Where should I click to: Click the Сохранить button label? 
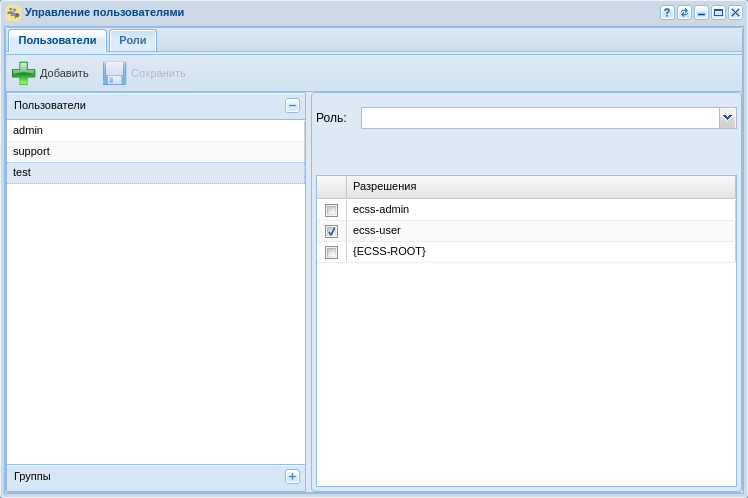pos(158,73)
